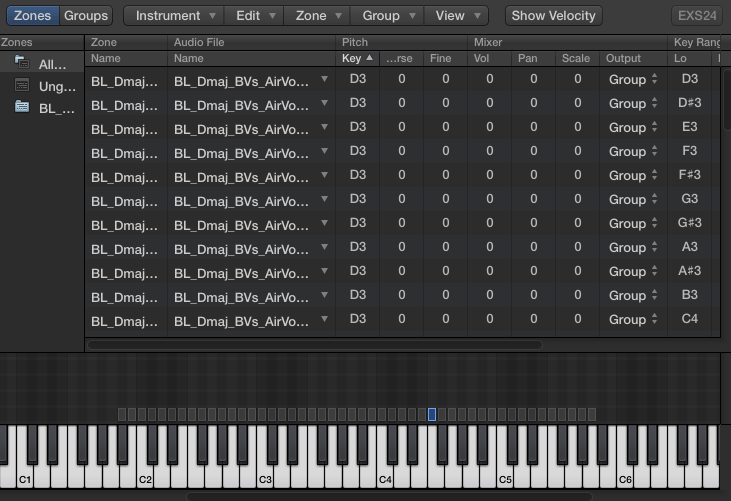
Task: Select the All Zones folder icon
Action: tap(22, 62)
